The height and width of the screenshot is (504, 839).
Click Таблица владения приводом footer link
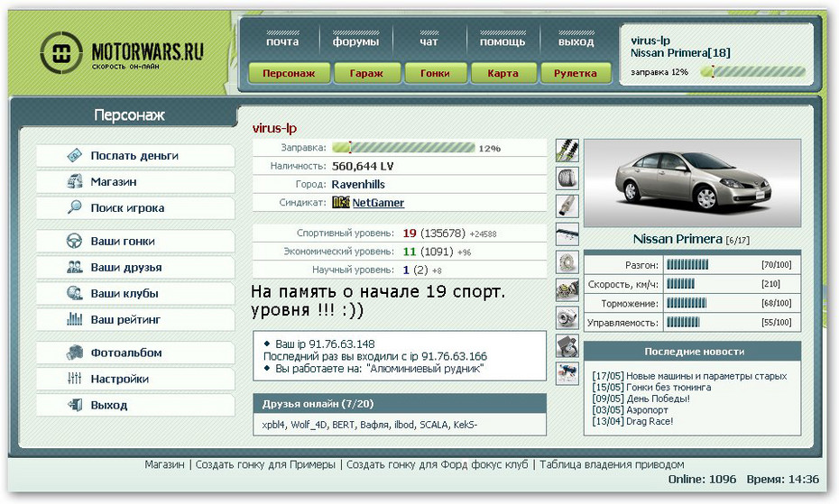point(612,464)
